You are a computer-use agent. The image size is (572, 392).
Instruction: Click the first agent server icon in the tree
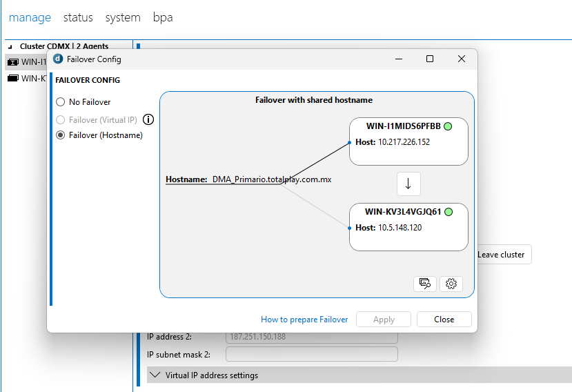(x=12, y=61)
